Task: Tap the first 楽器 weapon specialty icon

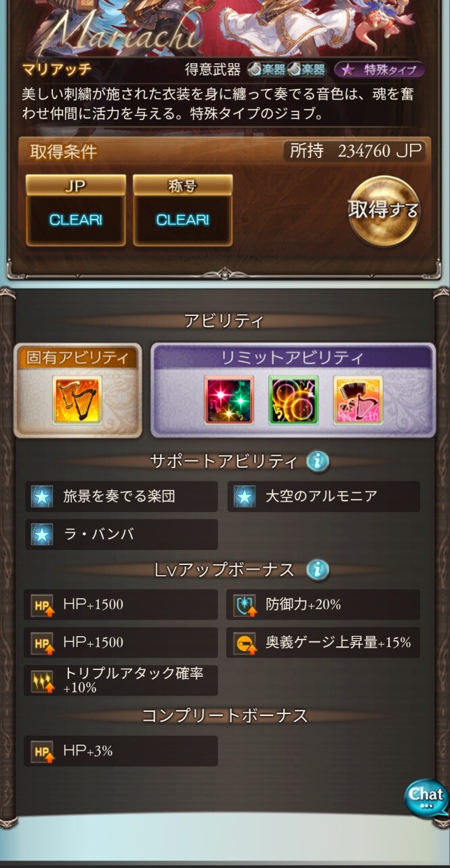Action: click(266, 70)
